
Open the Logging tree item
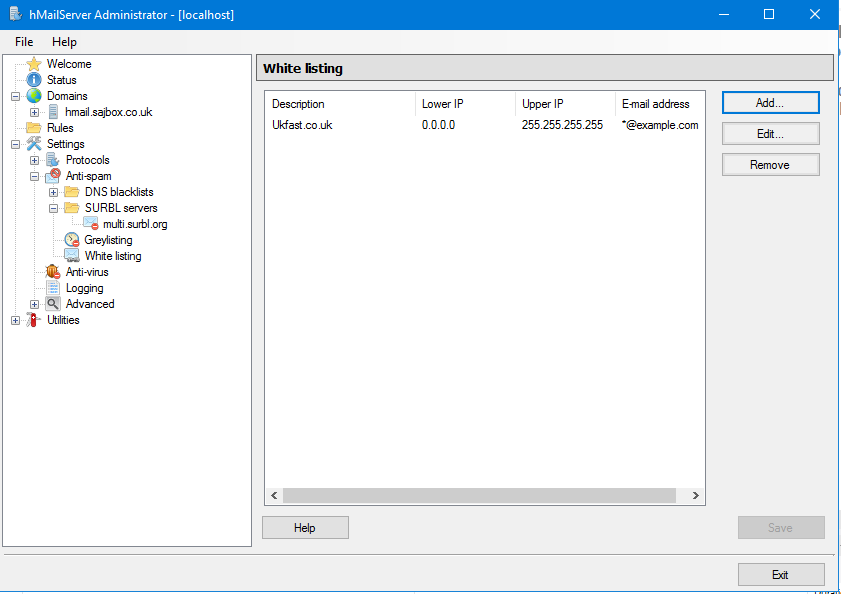click(x=84, y=288)
